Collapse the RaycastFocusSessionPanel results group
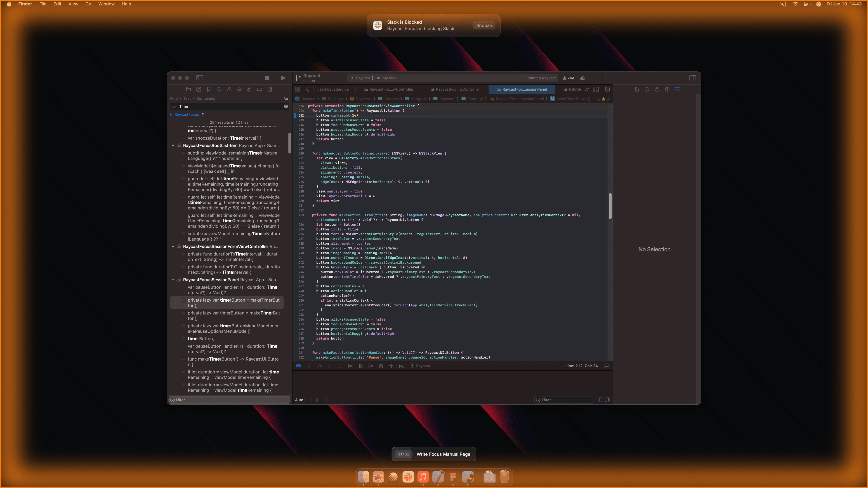Screen dimensions: 868x488 click(x=173, y=280)
